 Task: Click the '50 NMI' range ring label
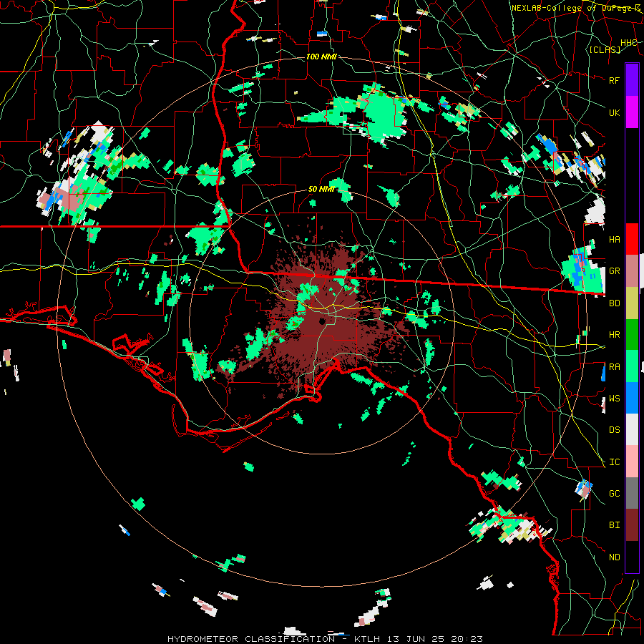click(x=321, y=190)
